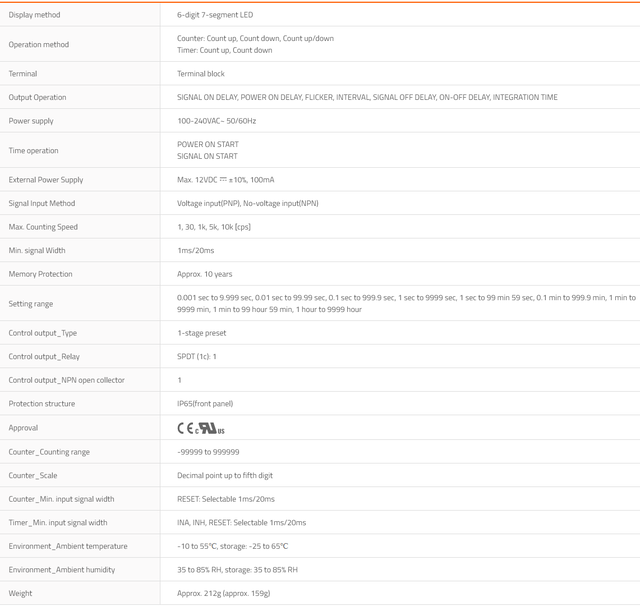Click the UL certification logo icon
The image size is (640, 606).
[x=209, y=428]
